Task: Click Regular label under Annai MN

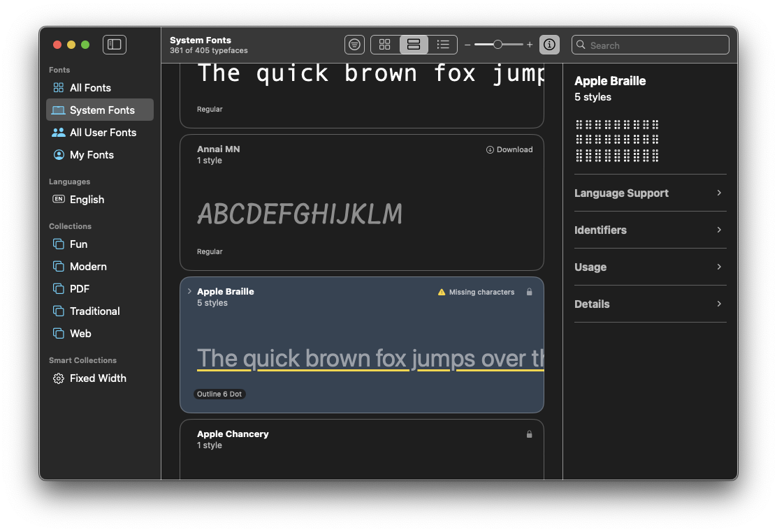Action: (x=210, y=251)
